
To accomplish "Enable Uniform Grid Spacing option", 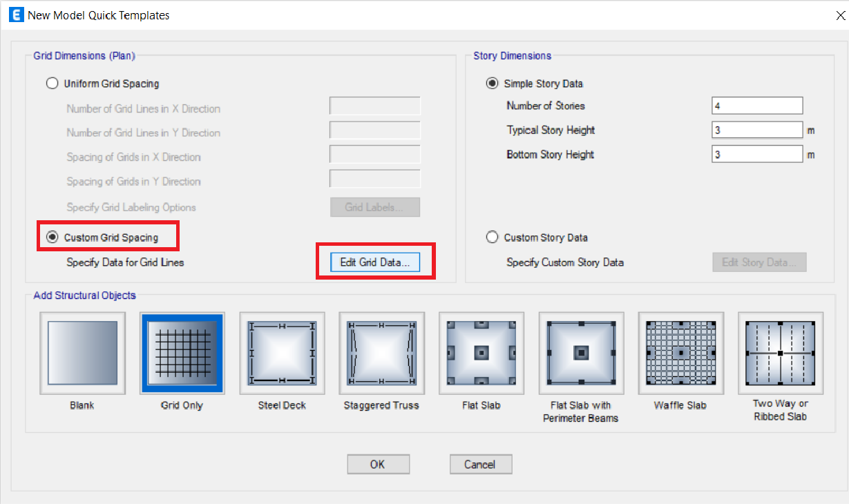I will (52, 83).
